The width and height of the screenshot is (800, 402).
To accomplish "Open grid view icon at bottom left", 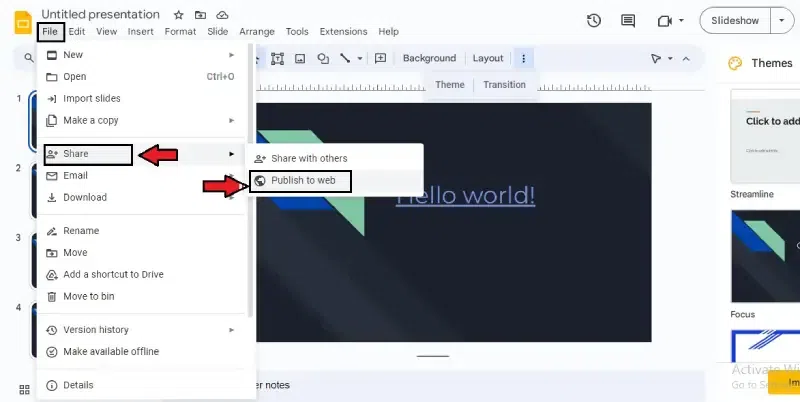I will 24,390.
